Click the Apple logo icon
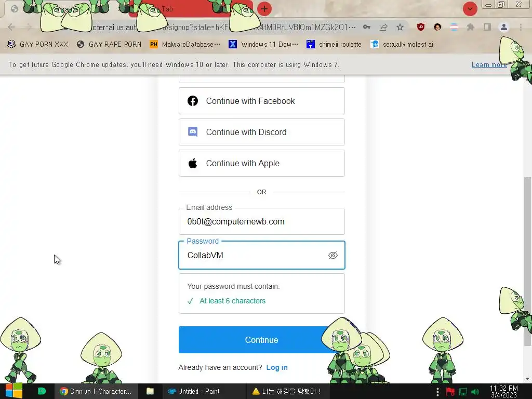 (193, 163)
